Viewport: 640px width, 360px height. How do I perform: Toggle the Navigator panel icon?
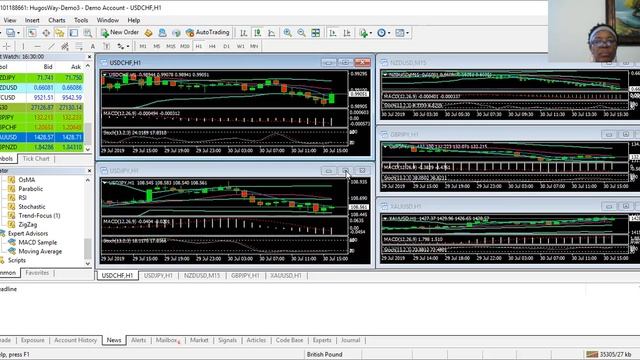(x=60, y=33)
